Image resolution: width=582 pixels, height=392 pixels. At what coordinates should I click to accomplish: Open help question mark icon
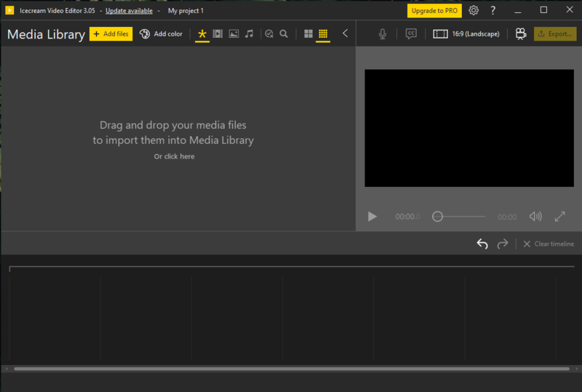click(493, 10)
